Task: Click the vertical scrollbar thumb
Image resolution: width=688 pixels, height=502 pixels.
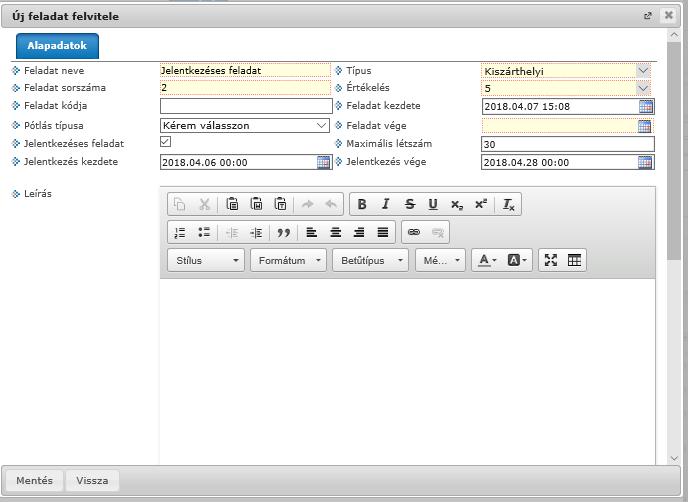Action: click(674, 151)
